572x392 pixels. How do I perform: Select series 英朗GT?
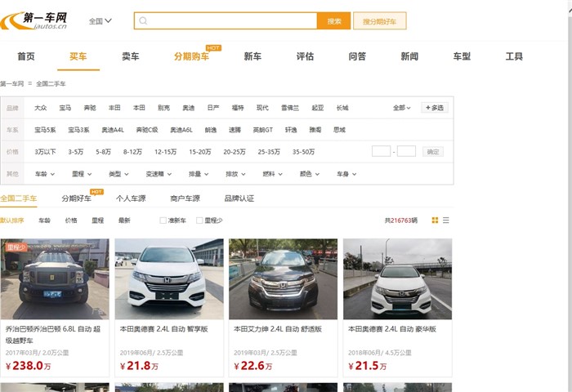pyautogui.click(x=262, y=130)
